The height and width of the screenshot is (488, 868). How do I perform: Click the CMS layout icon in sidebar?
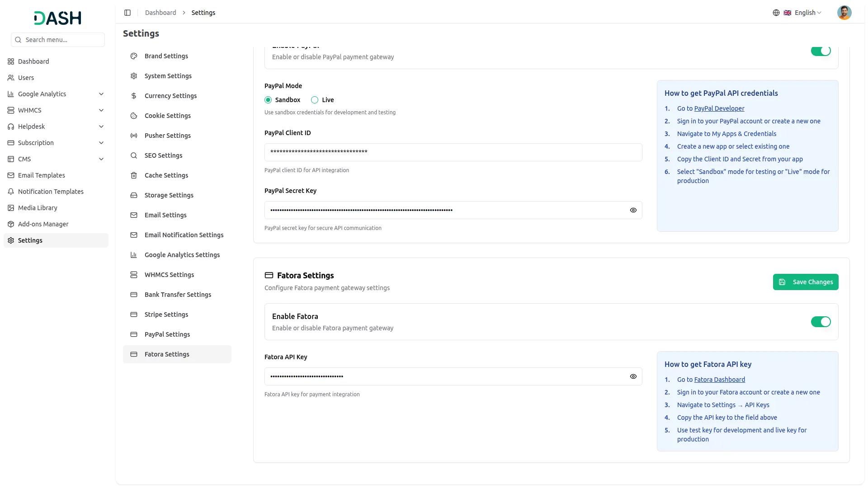point(11,159)
